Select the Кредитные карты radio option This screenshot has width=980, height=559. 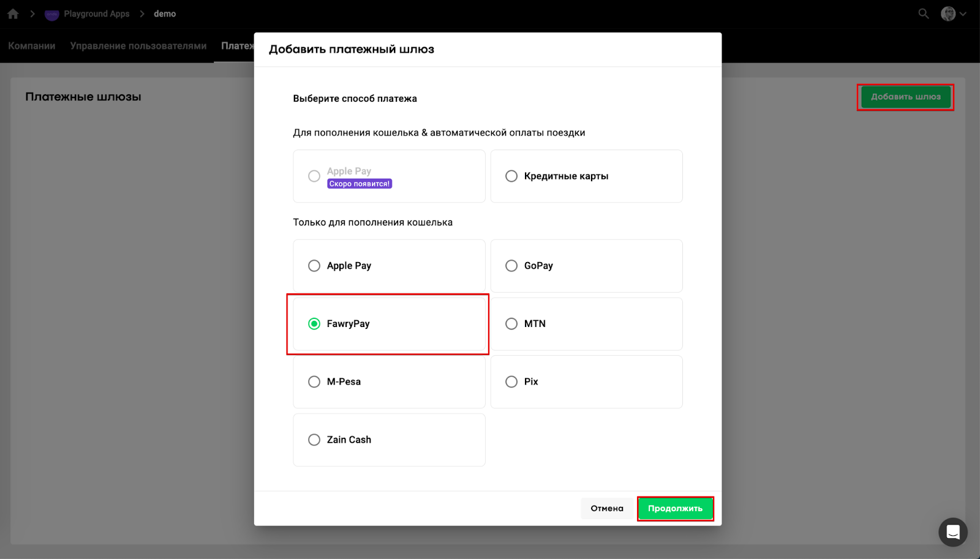click(x=511, y=176)
